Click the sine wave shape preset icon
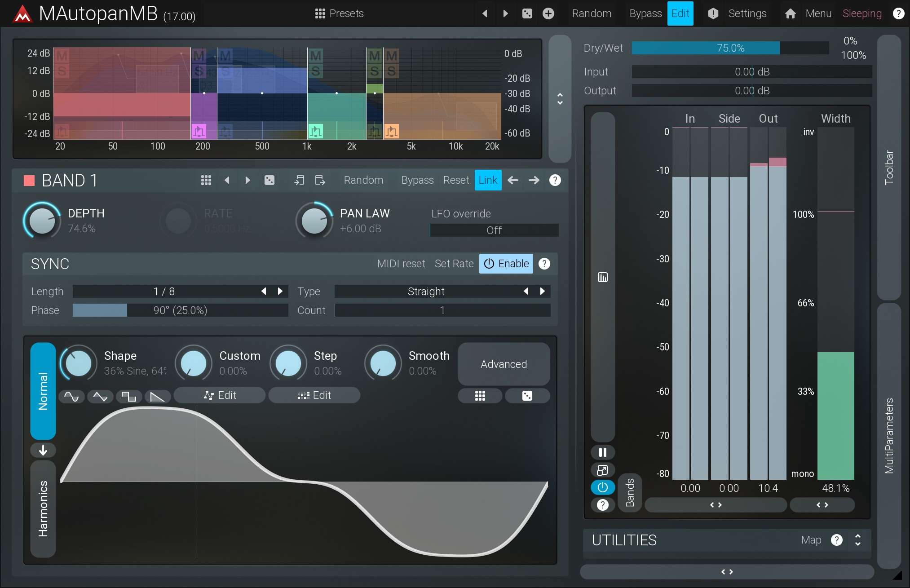 pyautogui.click(x=71, y=396)
